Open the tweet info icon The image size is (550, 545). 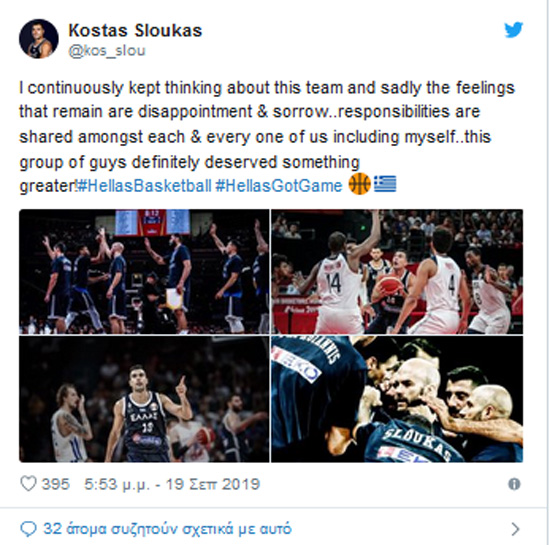514,484
